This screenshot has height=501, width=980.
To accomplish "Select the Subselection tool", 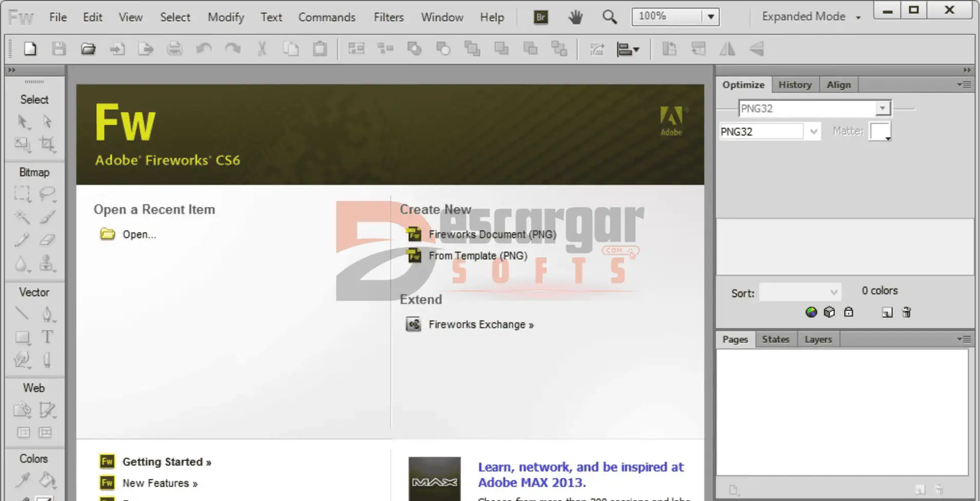I will [x=47, y=122].
